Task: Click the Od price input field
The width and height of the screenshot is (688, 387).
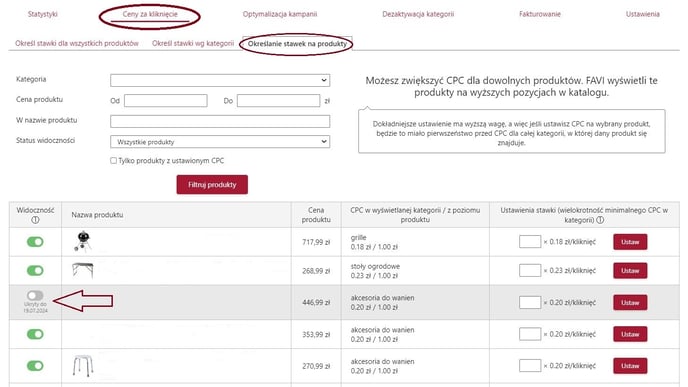Action: (165, 100)
